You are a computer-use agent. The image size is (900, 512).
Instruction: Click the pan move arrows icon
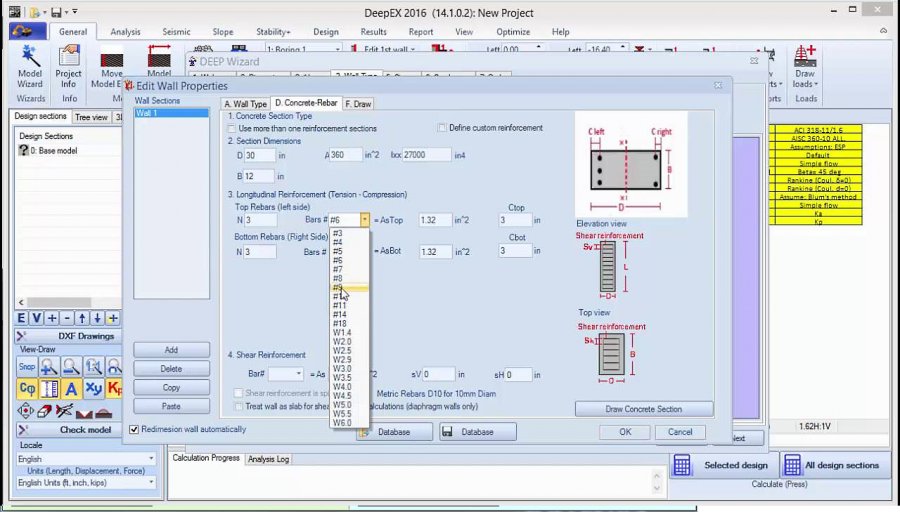pos(25,411)
